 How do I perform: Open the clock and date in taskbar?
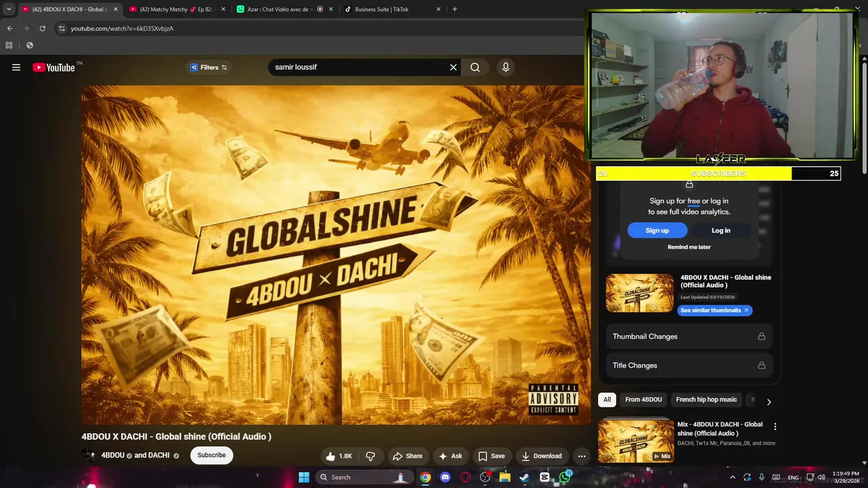(x=847, y=477)
